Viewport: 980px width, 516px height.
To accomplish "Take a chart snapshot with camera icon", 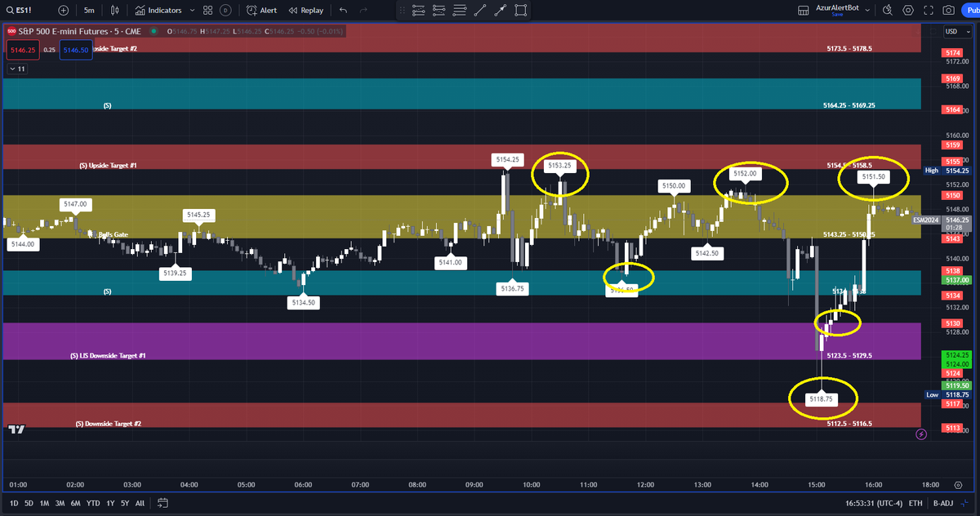I will [x=948, y=11].
